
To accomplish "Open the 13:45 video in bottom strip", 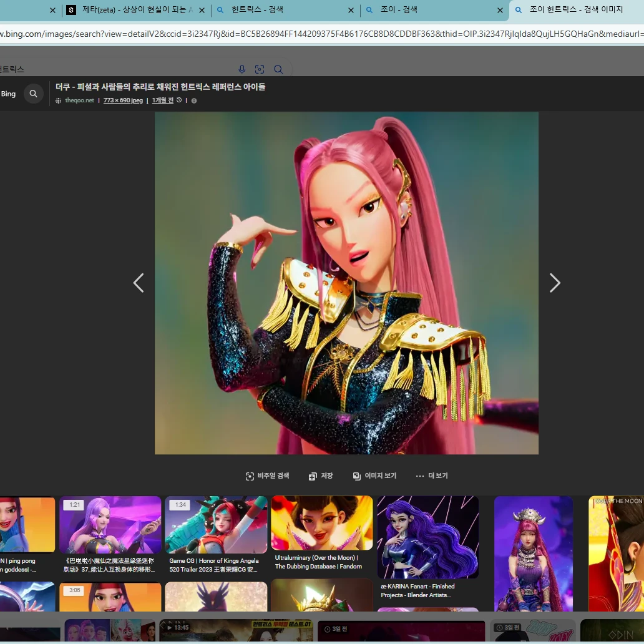I will click(x=236, y=630).
